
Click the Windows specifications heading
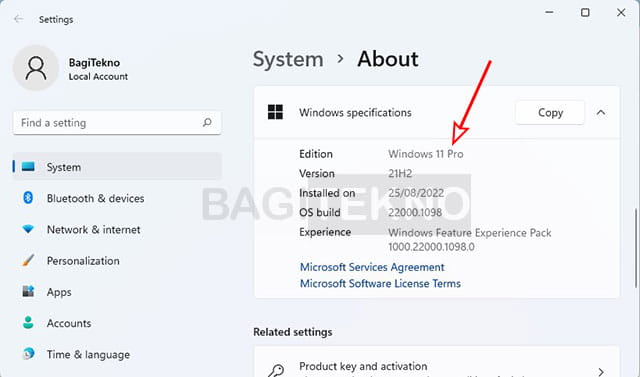click(355, 113)
